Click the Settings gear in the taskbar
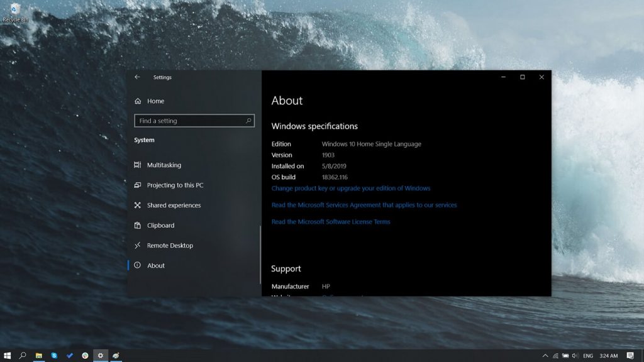Viewport: 644px width, 362px height. [100, 356]
